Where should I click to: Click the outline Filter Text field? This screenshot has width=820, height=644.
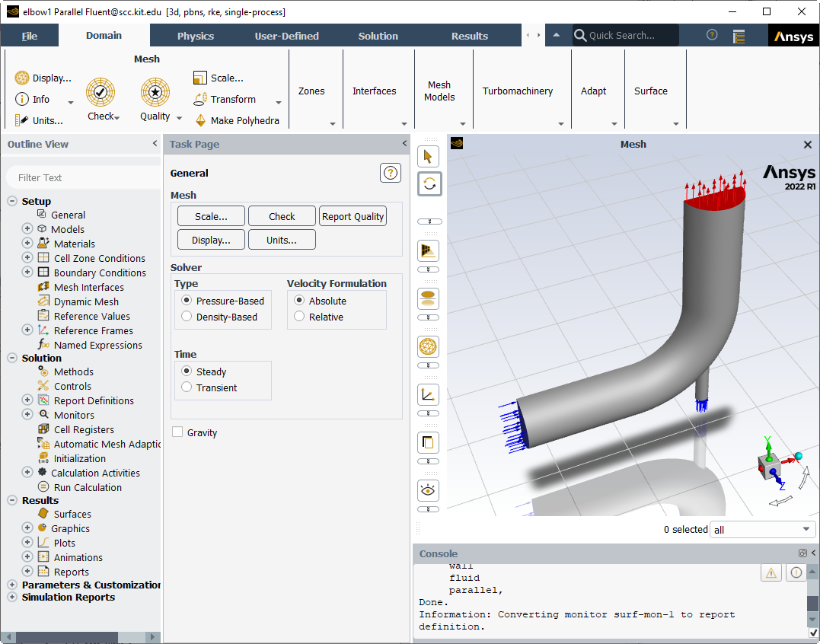click(84, 177)
